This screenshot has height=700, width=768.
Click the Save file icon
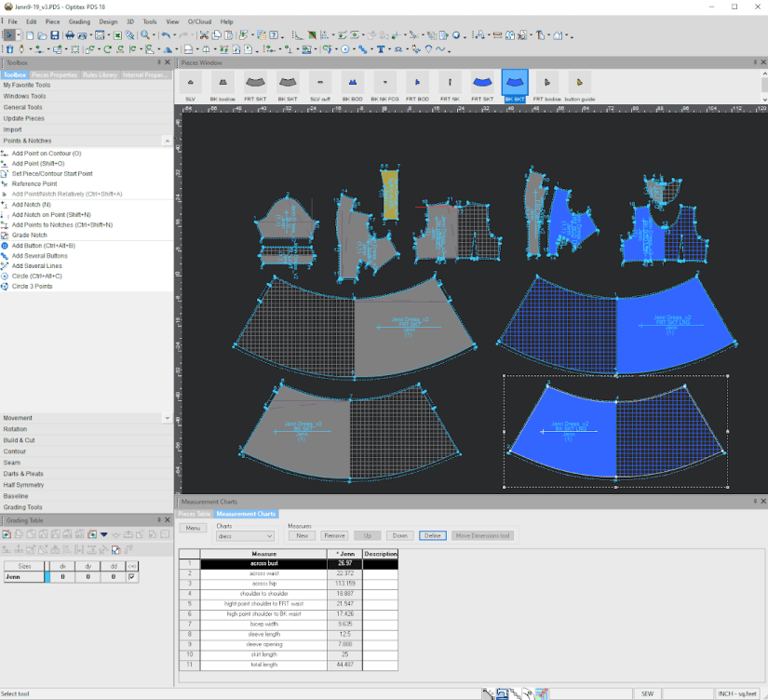[x=55, y=35]
